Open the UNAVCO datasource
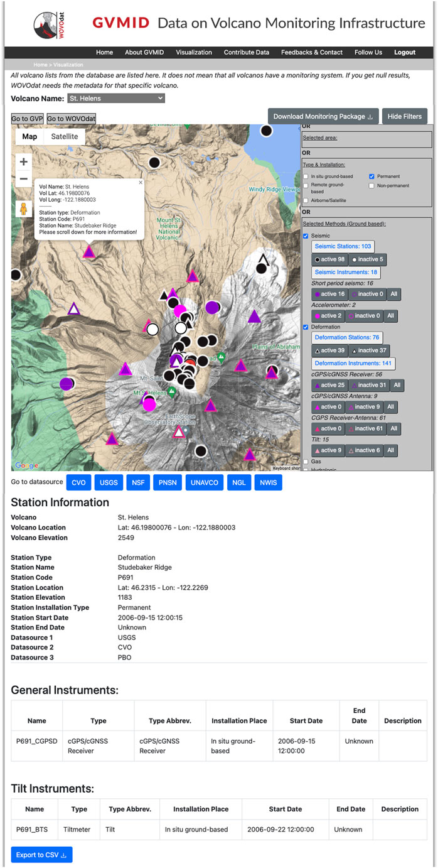Image resolution: width=438 pixels, height=868 pixels. coord(205,482)
